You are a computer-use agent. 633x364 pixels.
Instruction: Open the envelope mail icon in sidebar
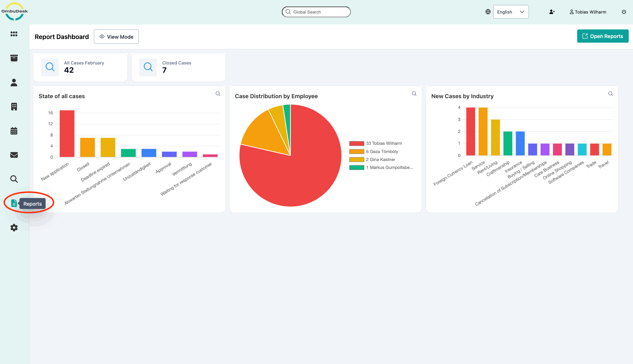(x=14, y=155)
